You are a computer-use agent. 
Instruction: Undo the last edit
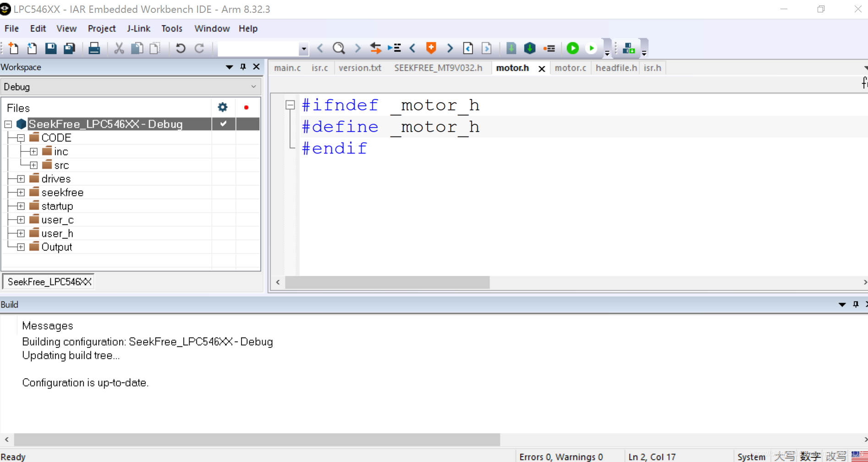coord(181,48)
